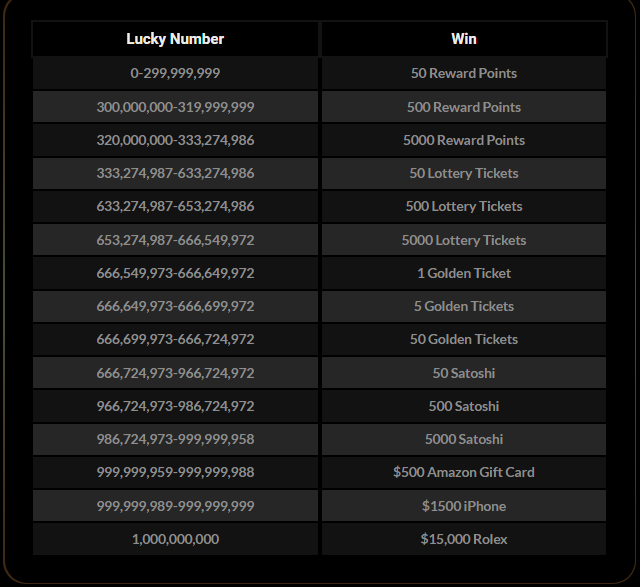Screen dimensions: 640x587
Task: Select the $1500 iPhone prize cell
Action: (x=464, y=506)
